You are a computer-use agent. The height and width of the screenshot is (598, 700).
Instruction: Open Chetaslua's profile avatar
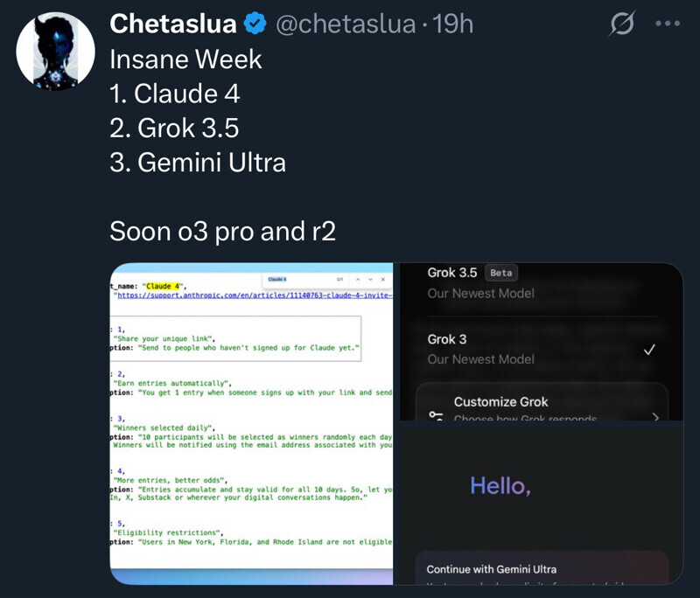pyautogui.click(x=56, y=52)
